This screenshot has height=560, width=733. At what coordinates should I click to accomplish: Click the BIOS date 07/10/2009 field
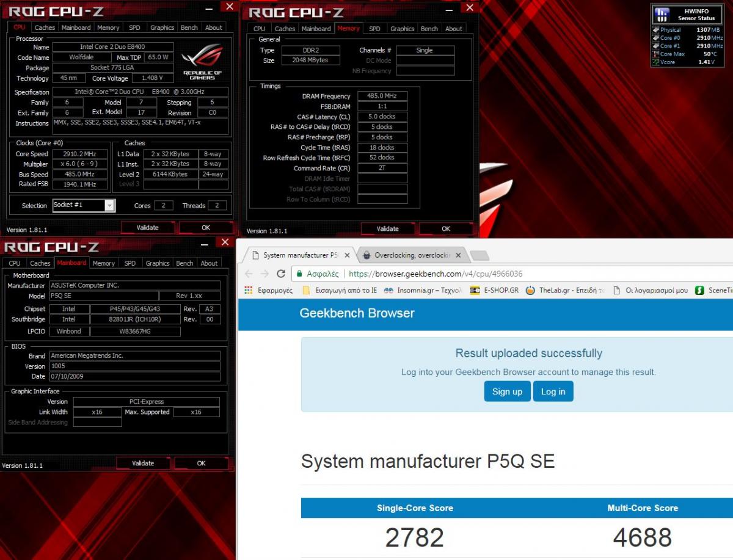click(134, 376)
